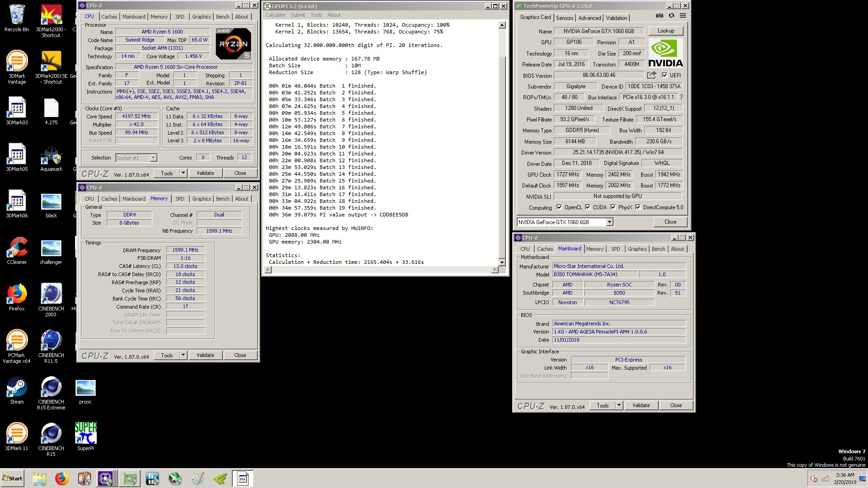868x488 pixels.
Task: Click the Lookup button in GPU-Z
Action: coord(666,31)
